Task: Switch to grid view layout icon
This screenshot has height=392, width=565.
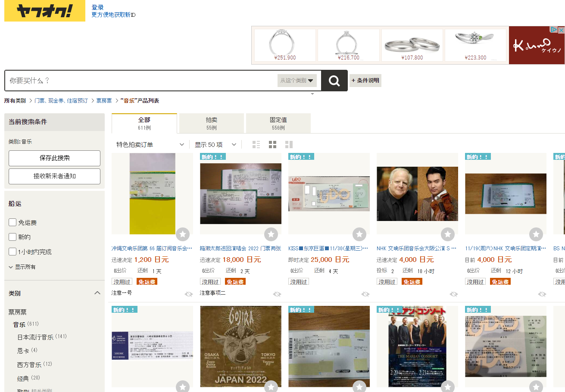Action: 272,144
